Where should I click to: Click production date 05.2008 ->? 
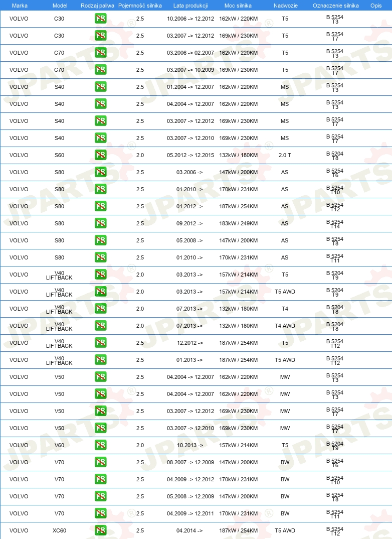pyautogui.click(x=190, y=240)
